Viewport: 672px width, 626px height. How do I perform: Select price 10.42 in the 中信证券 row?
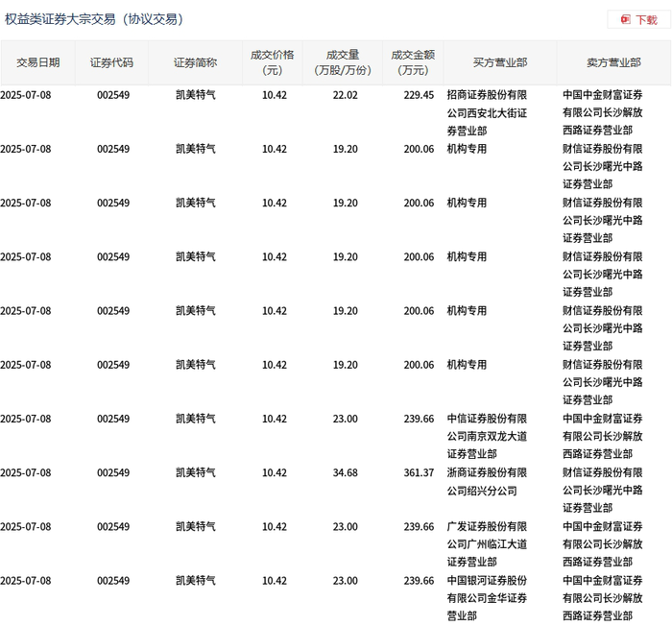pos(275,419)
